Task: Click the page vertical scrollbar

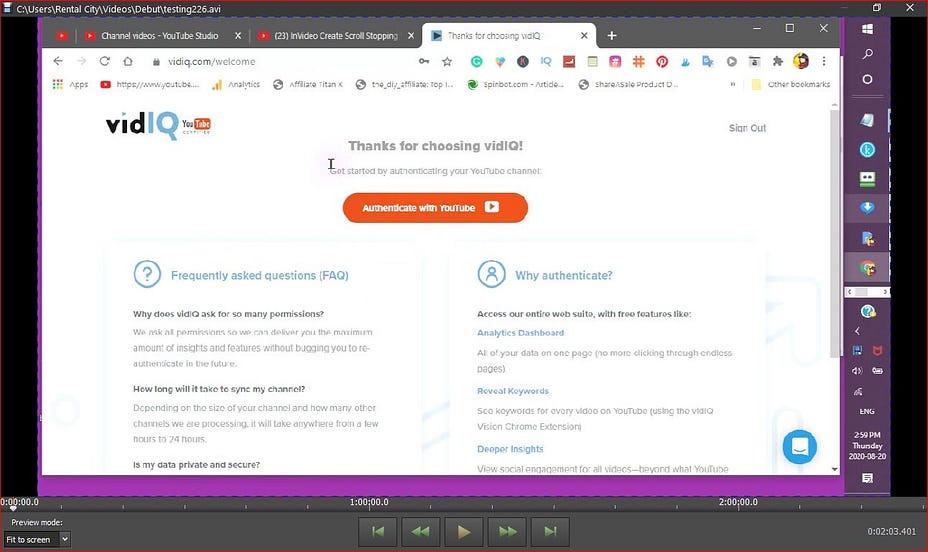Action: 834,234
